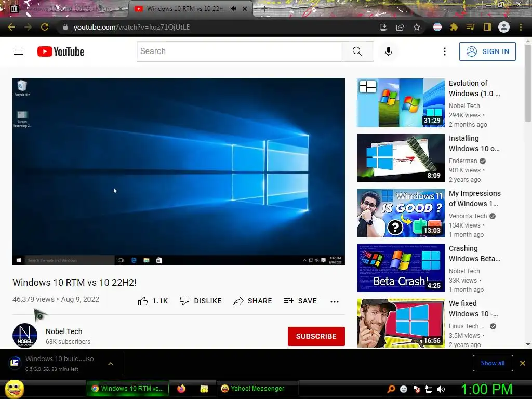Image resolution: width=532 pixels, height=399 pixels.
Task: Like the video with thumbs up
Action: coord(153,301)
